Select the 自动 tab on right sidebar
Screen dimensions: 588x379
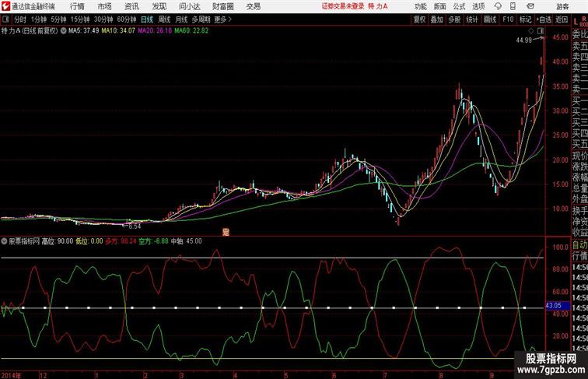point(579,245)
